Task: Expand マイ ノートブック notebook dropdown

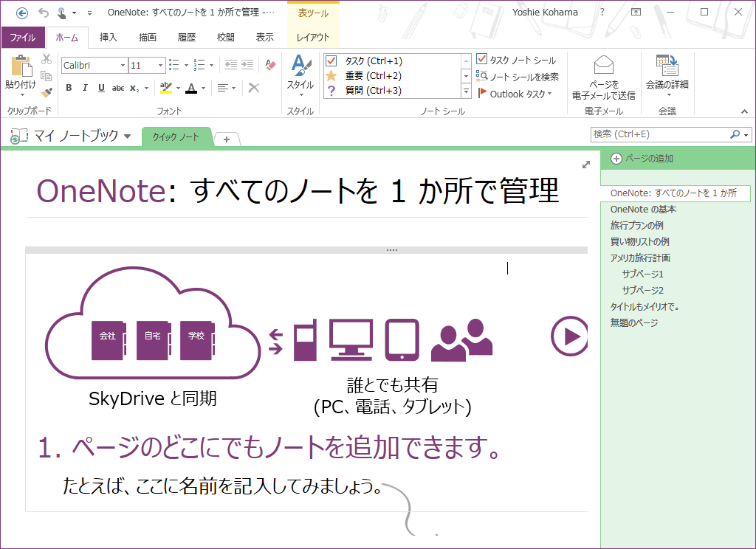Action: tap(127, 137)
